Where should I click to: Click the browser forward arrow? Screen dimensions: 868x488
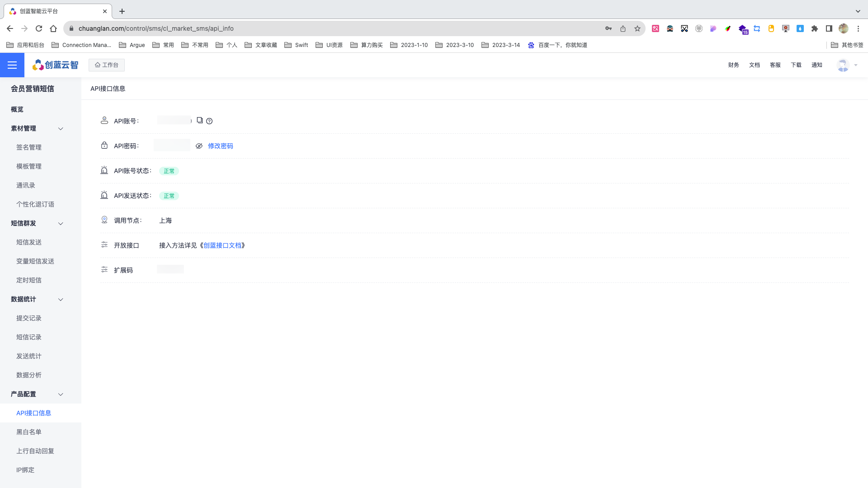pos(24,28)
